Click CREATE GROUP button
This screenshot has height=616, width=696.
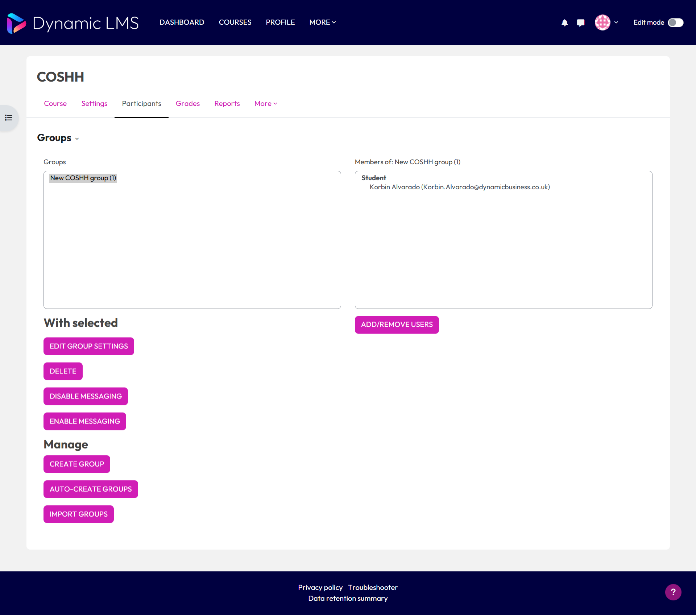click(77, 465)
